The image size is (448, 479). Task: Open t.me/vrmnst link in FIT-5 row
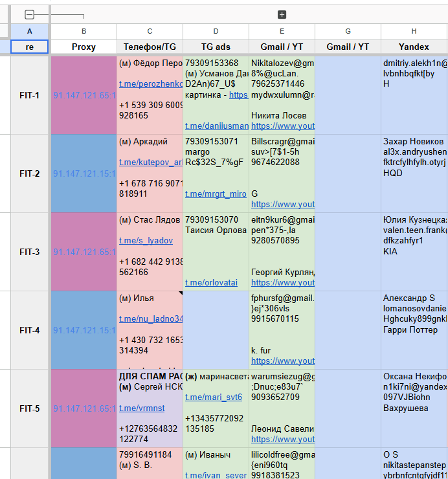click(142, 408)
